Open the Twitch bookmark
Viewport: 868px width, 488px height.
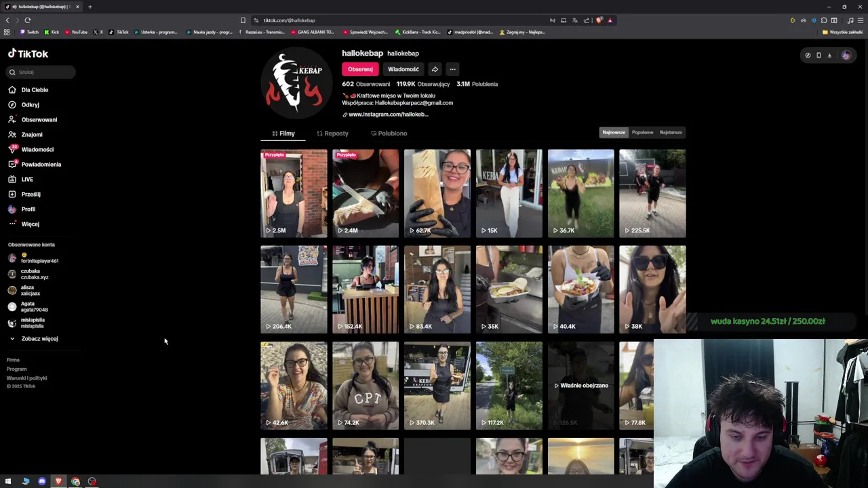pyautogui.click(x=29, y=32)
